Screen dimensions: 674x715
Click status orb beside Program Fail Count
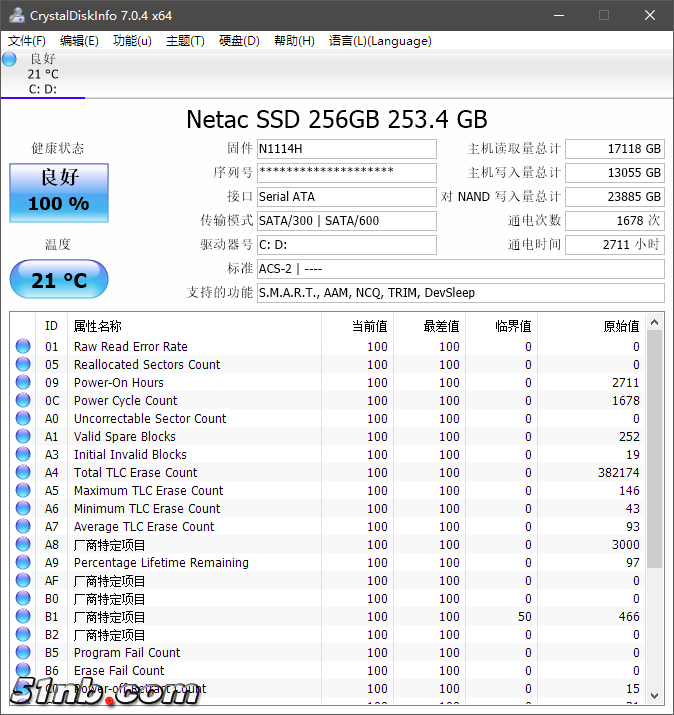(23, 653)
